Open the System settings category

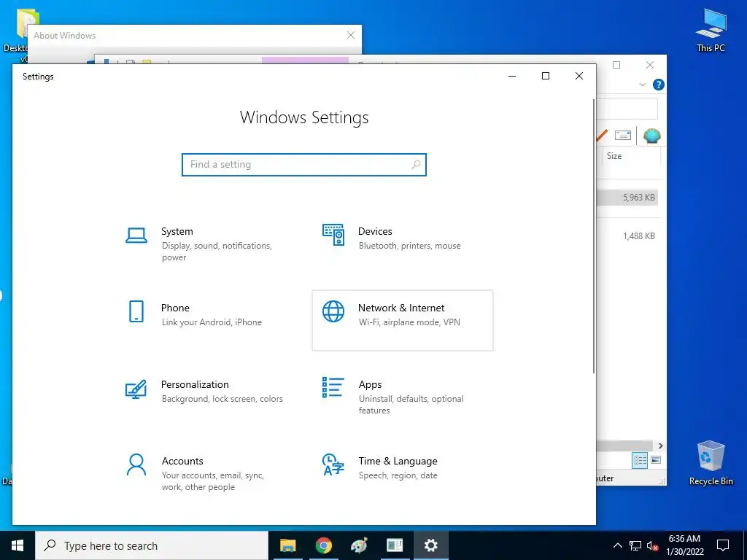pos(205,244)
